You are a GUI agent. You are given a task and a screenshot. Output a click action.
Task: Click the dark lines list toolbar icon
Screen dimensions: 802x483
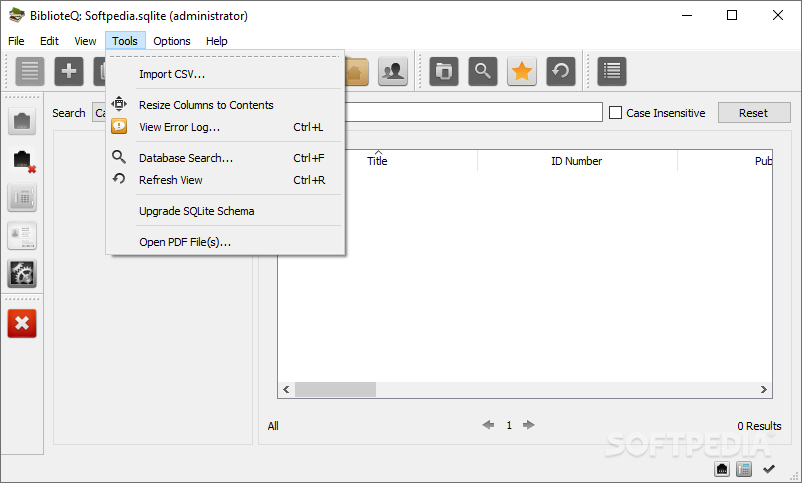[x=612, y=71]
